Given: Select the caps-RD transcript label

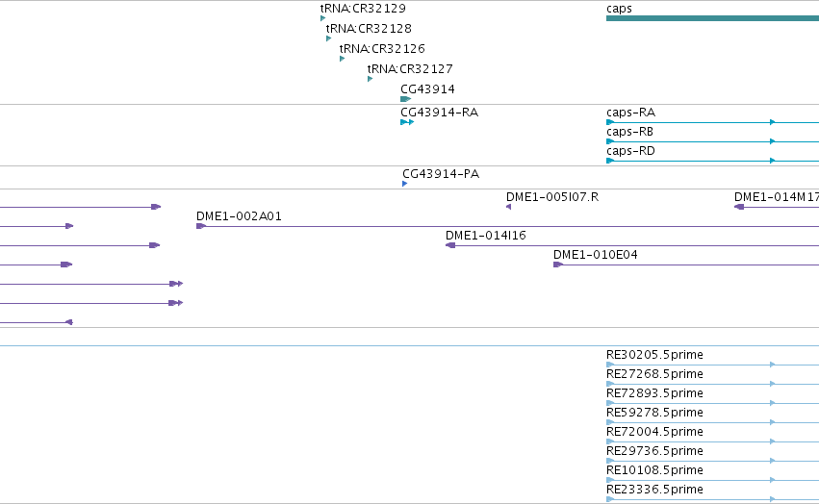Looking at the screenshot, I should click(631, 151).
